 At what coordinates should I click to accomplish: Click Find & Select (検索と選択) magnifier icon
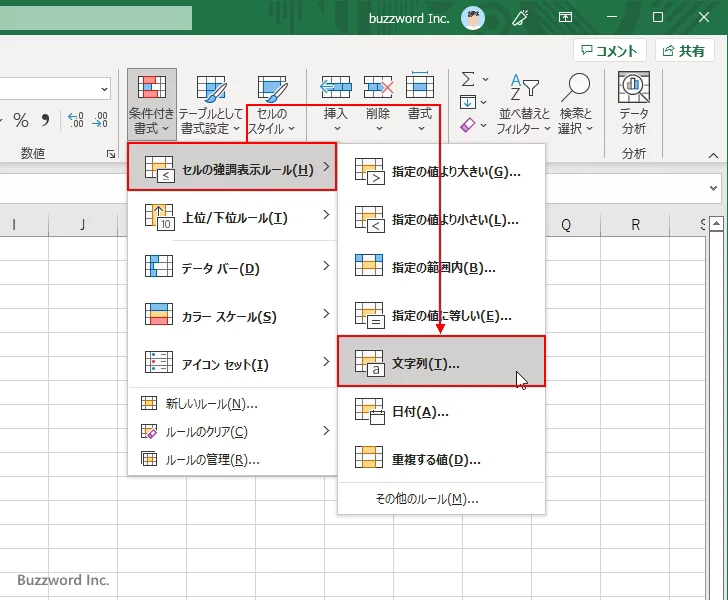[576, 89]
